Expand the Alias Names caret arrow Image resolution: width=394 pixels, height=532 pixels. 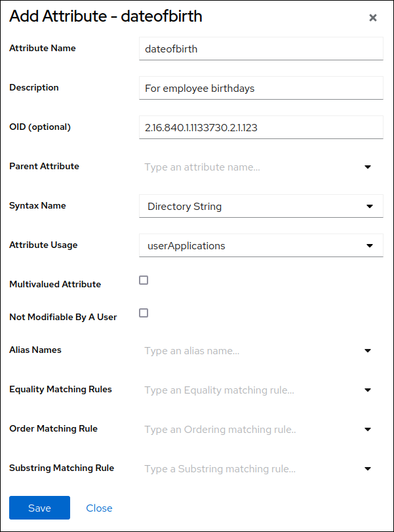click(x=368, y=351)
